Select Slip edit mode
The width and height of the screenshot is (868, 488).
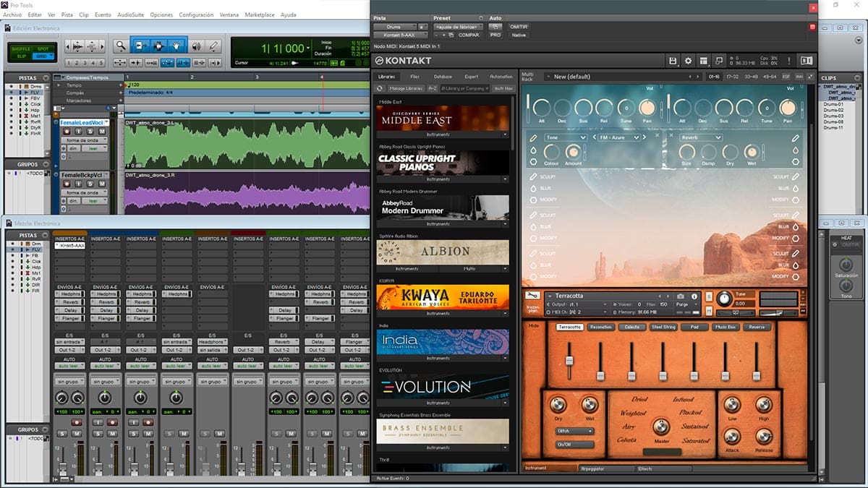pyautogui.click(x=22, y=55)
